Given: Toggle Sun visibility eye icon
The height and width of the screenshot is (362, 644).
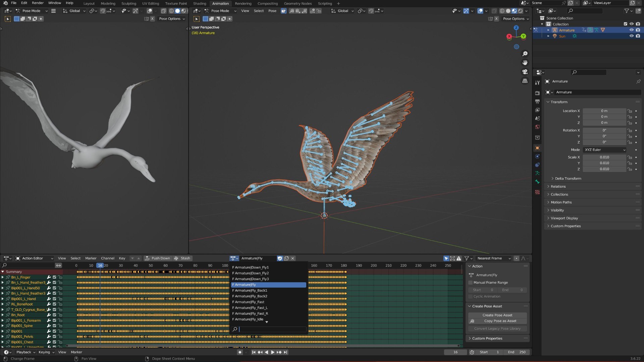Looking at the screenshot, I should tap(631, 36).
